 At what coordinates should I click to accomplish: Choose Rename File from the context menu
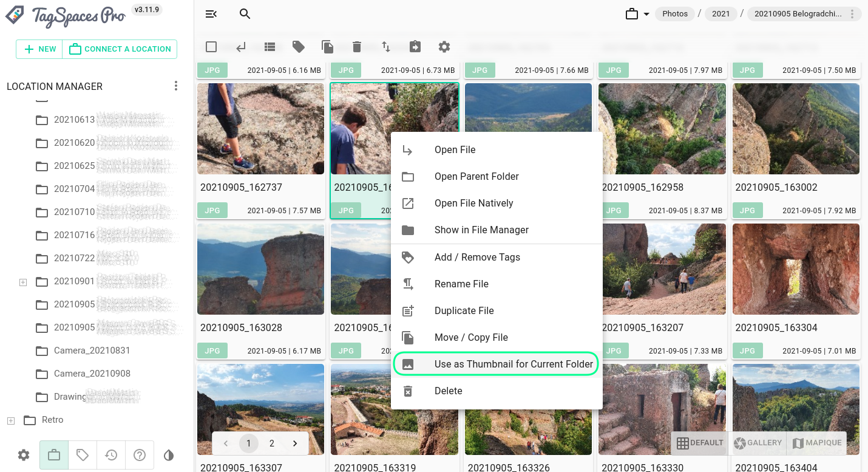[x=461, y=284]
